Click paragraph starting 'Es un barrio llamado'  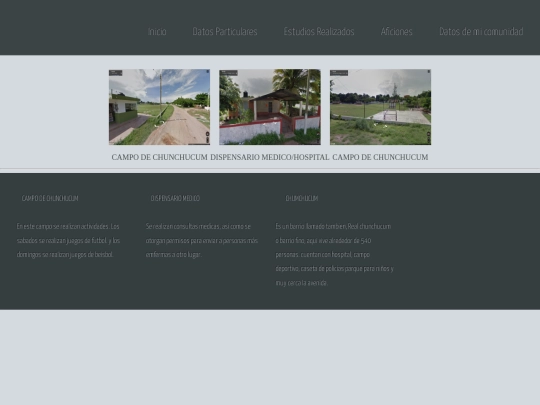coord(334,255)
